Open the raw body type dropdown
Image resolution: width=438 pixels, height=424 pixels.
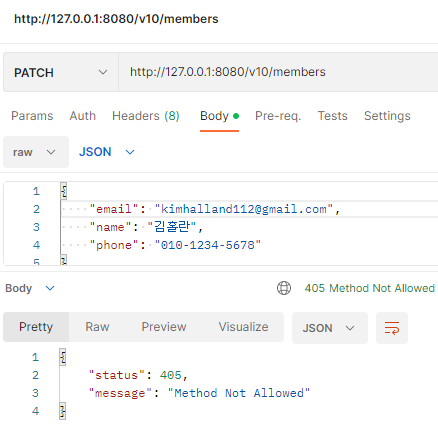(36, 152)
